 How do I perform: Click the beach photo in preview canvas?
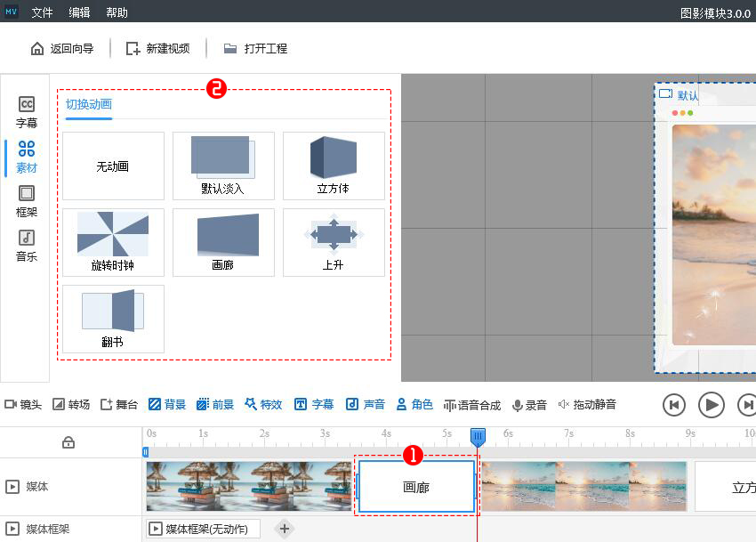[714, 235]
